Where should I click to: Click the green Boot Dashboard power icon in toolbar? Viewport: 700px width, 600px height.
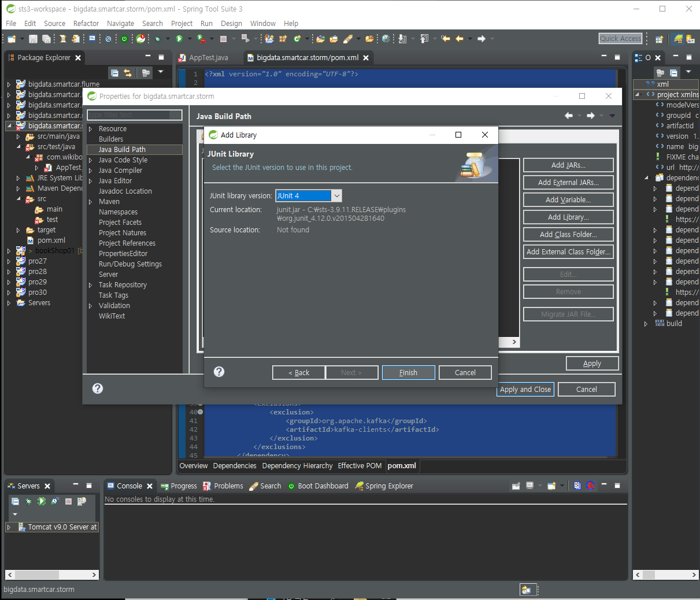[124, 39]
